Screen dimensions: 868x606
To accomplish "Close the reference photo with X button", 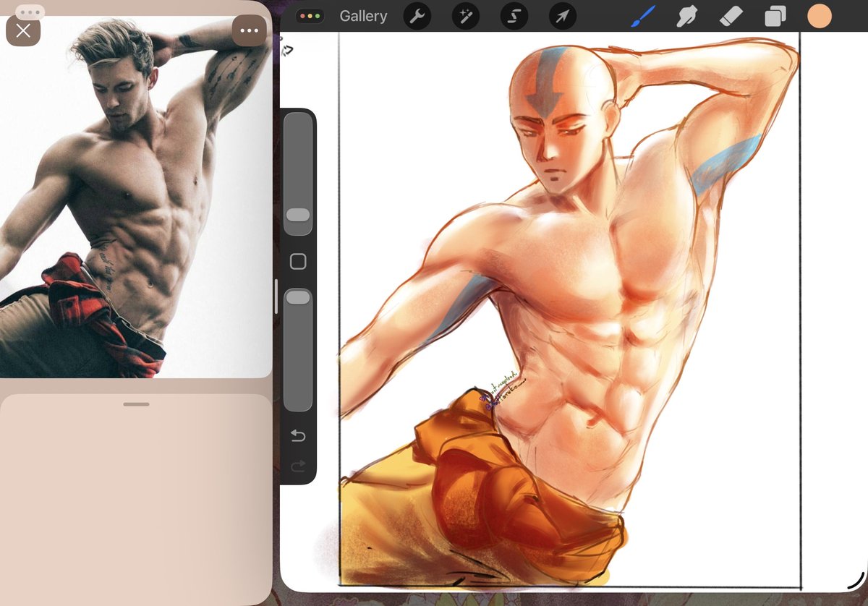I will pyautogui.click(x=23, y=30).
